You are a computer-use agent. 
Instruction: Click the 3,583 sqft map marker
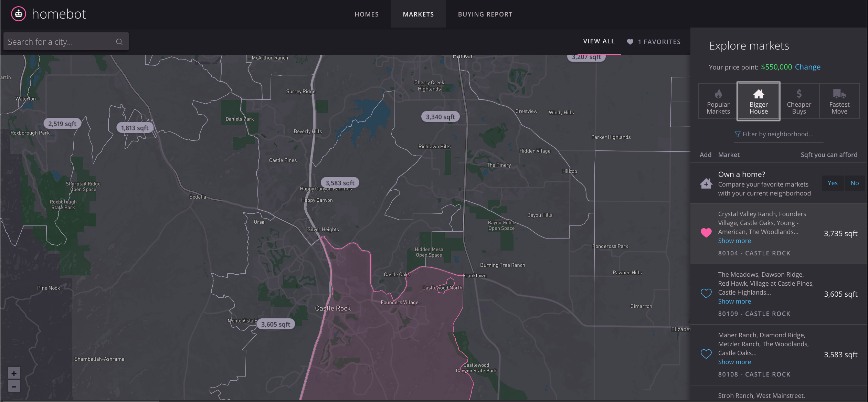[340, 183]
